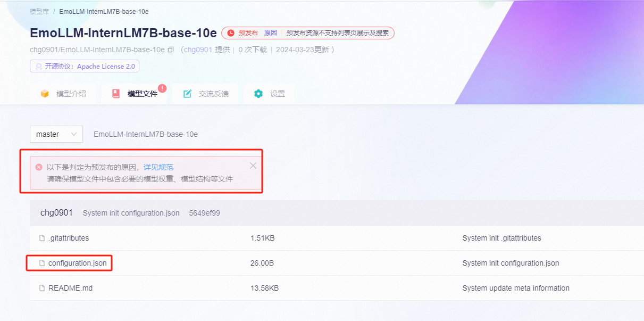Viewport: 644px width, 321px height.
Task: Click the red error icon in the warning banner
Action: tap(39, 167)
